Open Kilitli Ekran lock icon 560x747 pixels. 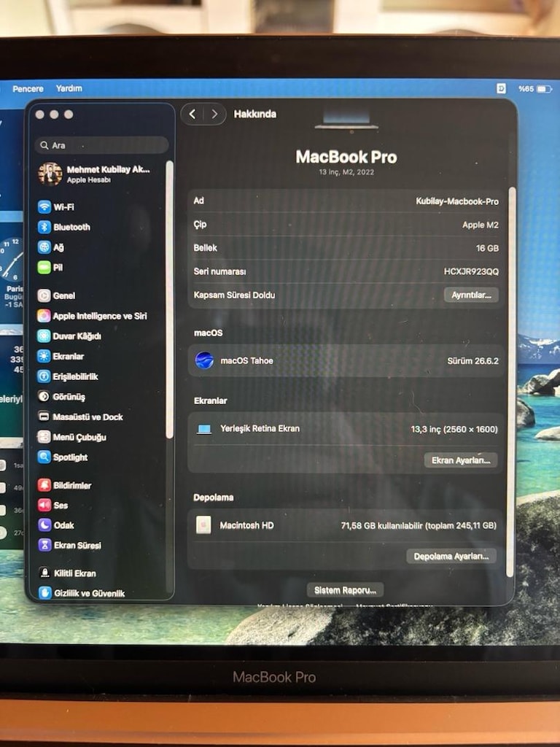coord(44,573)
